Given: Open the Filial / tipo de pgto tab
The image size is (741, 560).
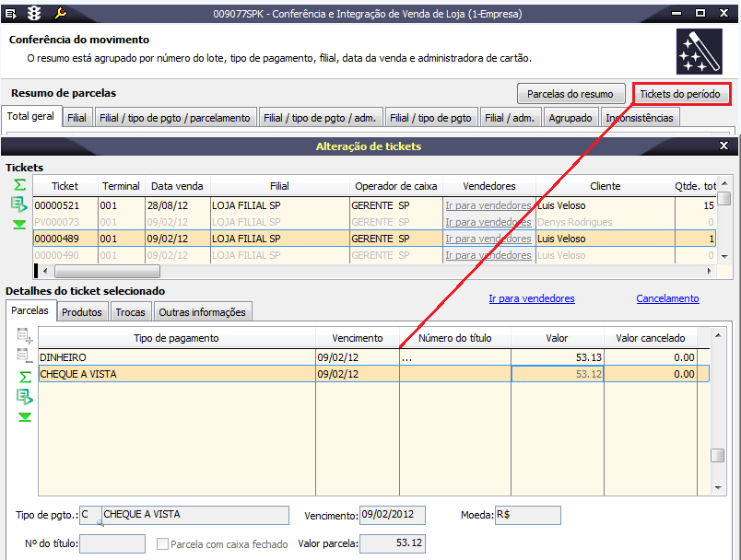Looking at the screenshot, I should point(430,118).
